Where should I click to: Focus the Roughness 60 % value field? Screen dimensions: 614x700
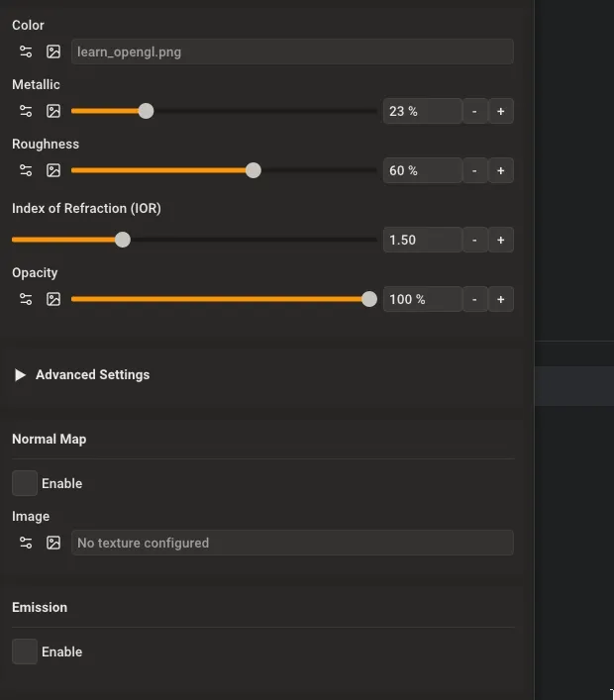pos(423,170)
